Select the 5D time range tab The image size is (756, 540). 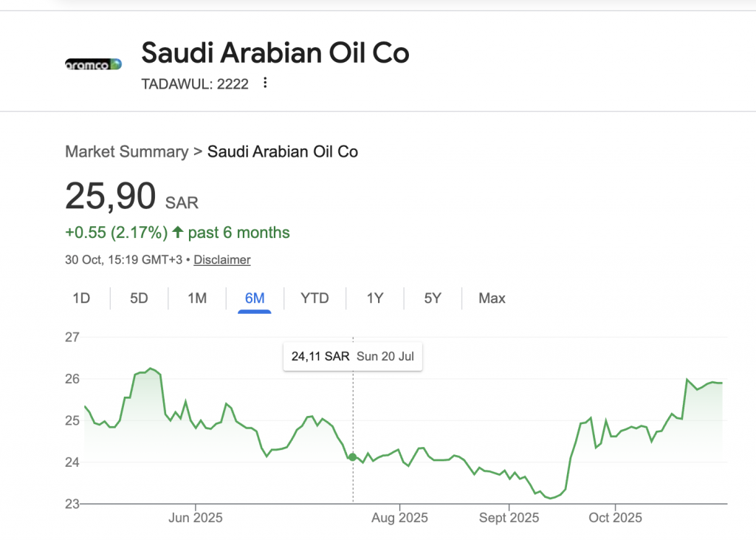coord(139,298)
